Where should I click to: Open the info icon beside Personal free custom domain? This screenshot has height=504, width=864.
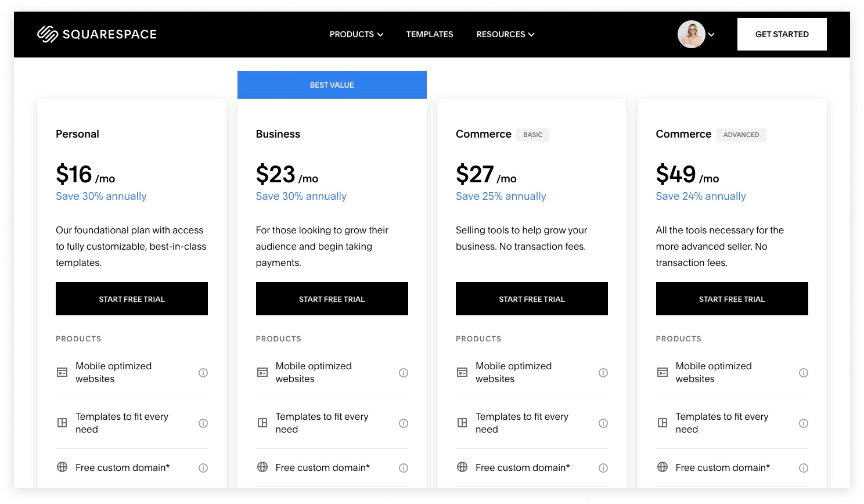coord(203,467)
